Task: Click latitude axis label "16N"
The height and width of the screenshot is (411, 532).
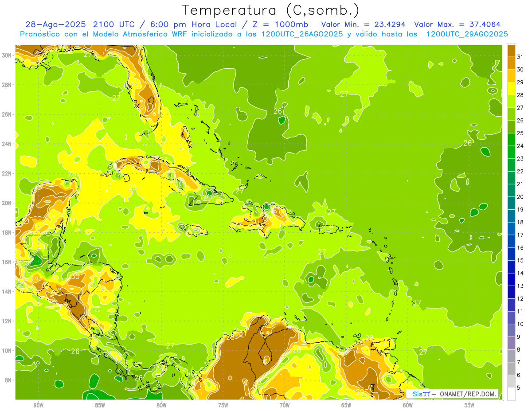Action: click(7, 262)
